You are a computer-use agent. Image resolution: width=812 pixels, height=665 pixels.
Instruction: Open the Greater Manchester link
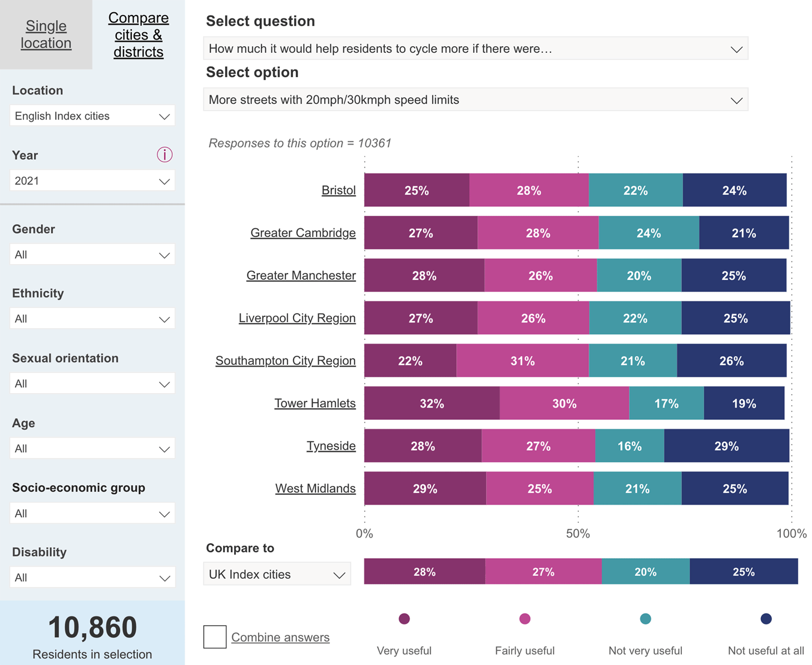click(x=301, y=275)
